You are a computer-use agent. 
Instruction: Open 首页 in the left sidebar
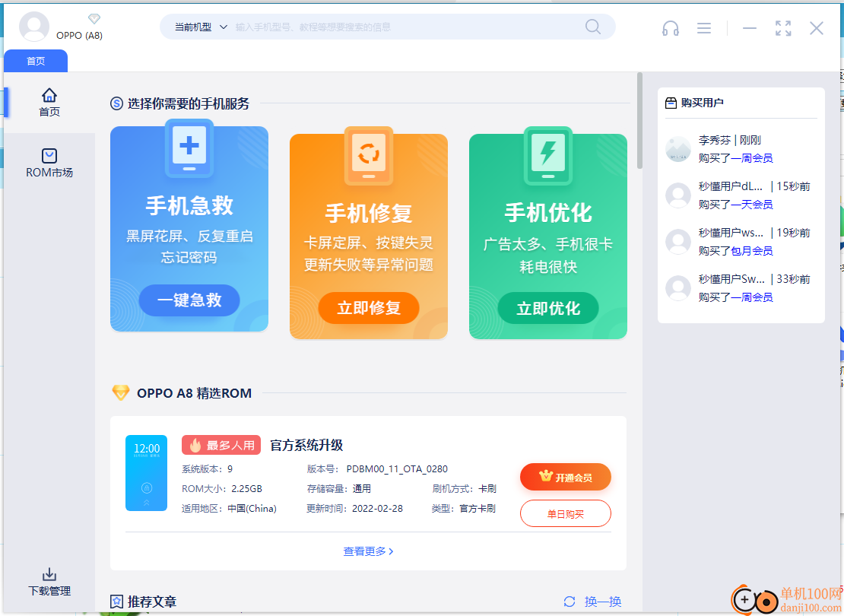pyautogui.click(x=49, y=103)
